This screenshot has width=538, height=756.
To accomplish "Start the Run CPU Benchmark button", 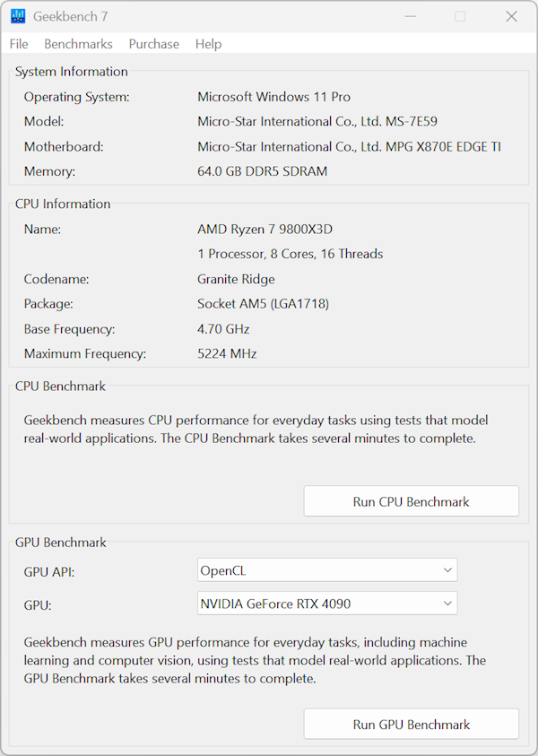I will tap(412, 501).
